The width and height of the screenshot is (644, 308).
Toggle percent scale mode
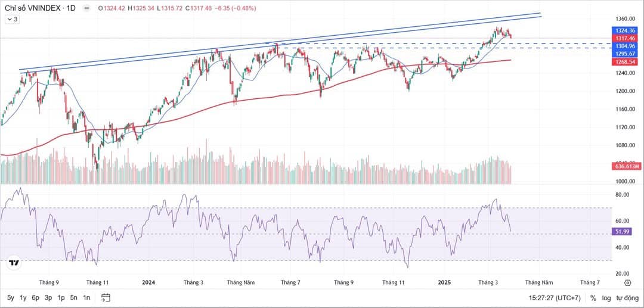click(x=593, y=298)
